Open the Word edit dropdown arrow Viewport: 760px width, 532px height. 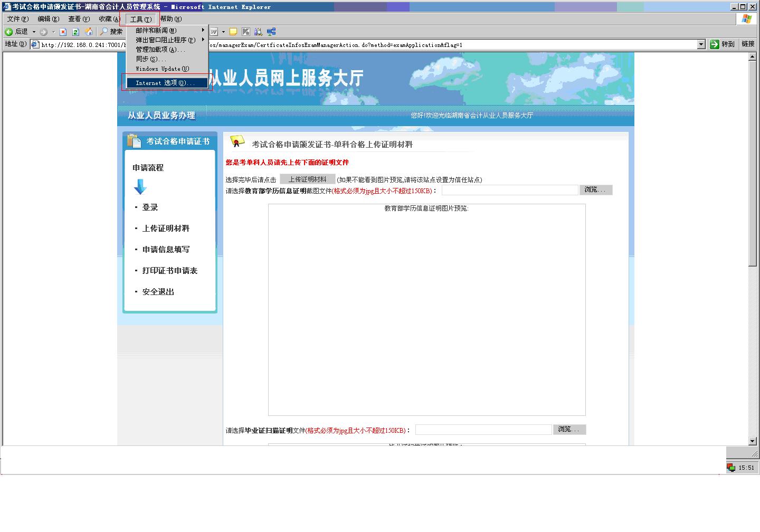[223, 32]
